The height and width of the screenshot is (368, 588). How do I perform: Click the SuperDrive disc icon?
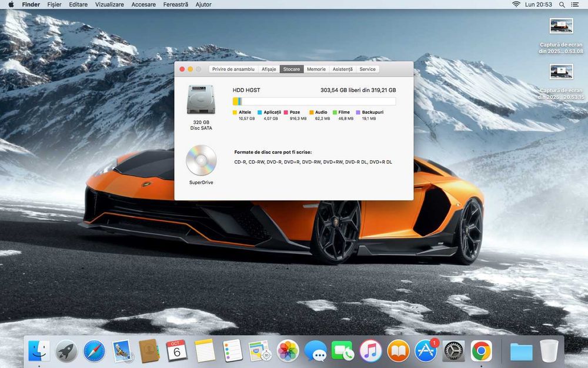[201, 160]
